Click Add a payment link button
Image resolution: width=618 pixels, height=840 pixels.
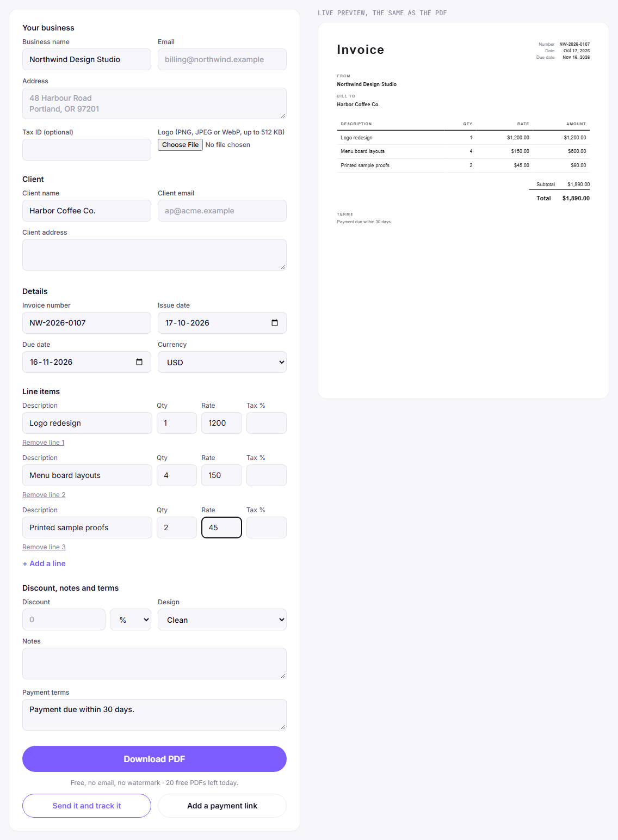click(222, 806)
